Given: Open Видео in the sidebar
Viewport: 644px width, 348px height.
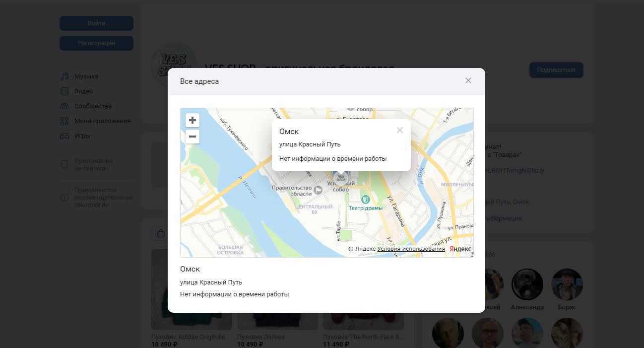Looking at the screenshot, I should (x=83, y=91).
